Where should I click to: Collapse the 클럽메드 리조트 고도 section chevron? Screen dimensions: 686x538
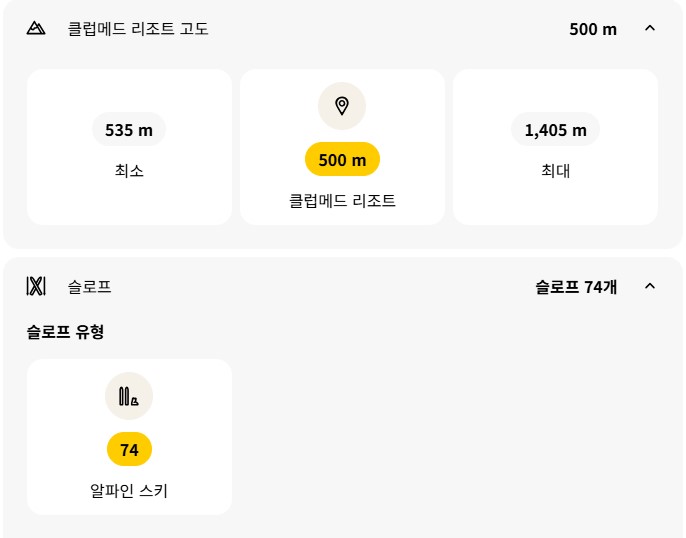point(650,28)
